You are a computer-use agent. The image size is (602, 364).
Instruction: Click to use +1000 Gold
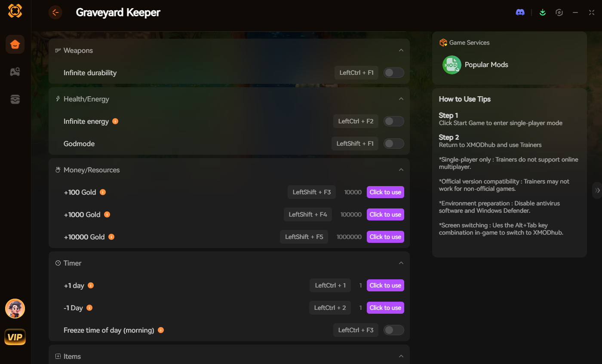(x=385, y=214)
